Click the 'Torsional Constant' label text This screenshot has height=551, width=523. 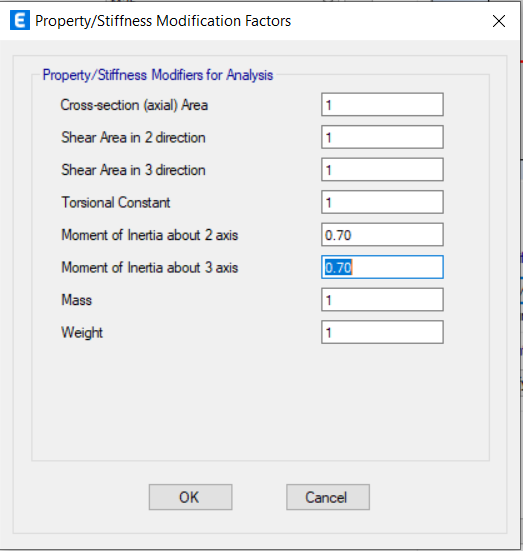(116, 202)
